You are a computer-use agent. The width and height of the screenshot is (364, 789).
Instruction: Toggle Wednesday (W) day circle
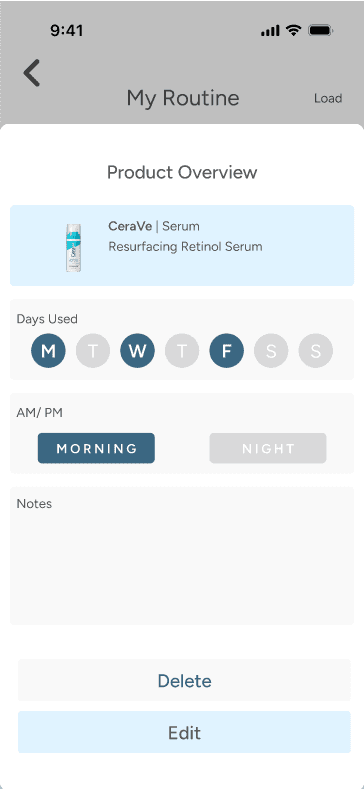(137, 350)
